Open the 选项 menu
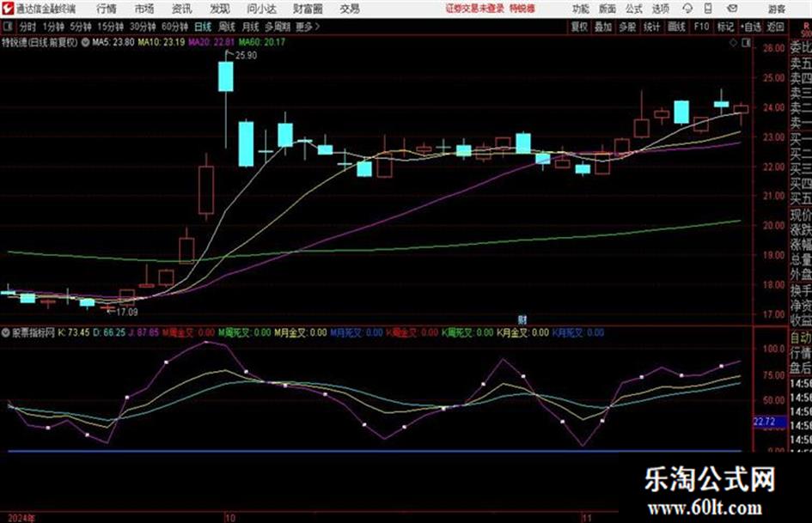 660,9
